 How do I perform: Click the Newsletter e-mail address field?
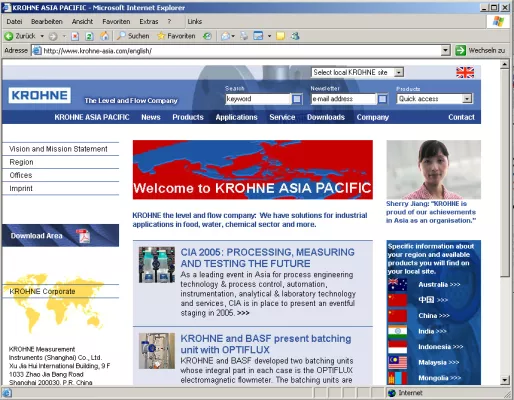coord(343,99)
